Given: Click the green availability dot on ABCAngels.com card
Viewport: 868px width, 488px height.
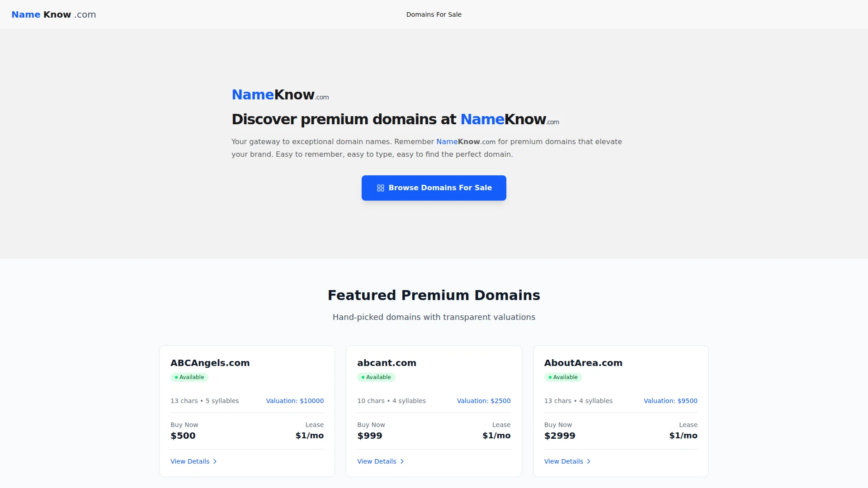Looking at the screenshot, I should point(177,377).
